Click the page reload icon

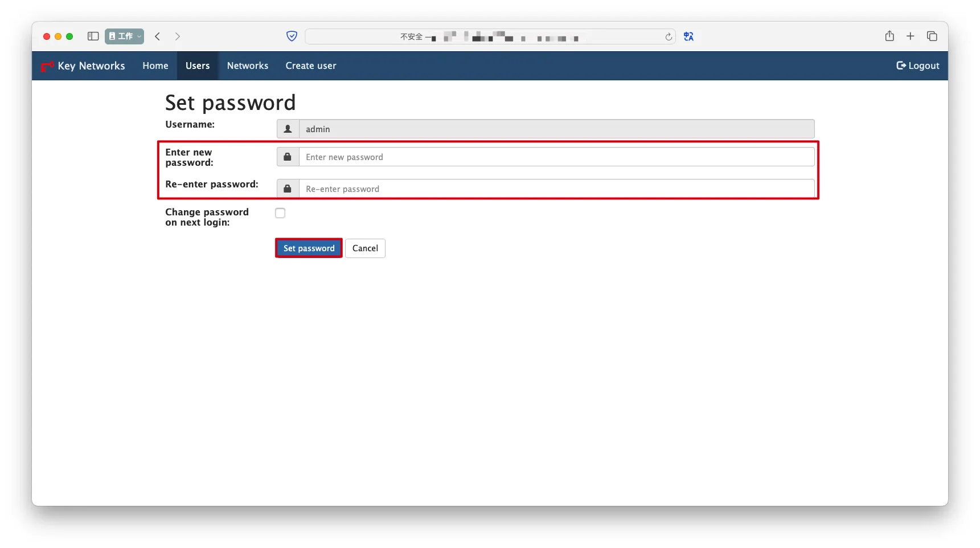(668, 37)
